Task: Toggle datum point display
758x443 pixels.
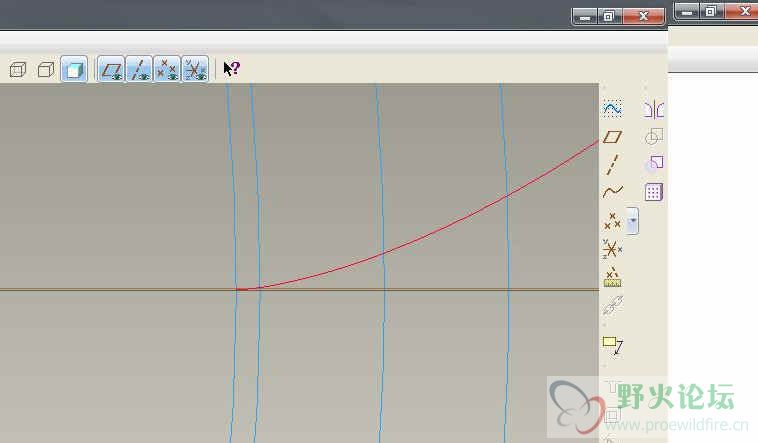Action: [167, 69]
